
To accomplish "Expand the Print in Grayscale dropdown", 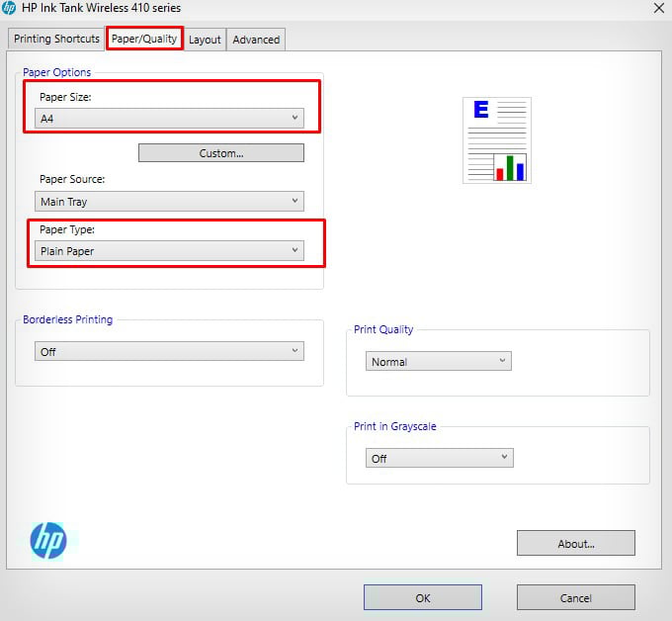I will (440, 458).
